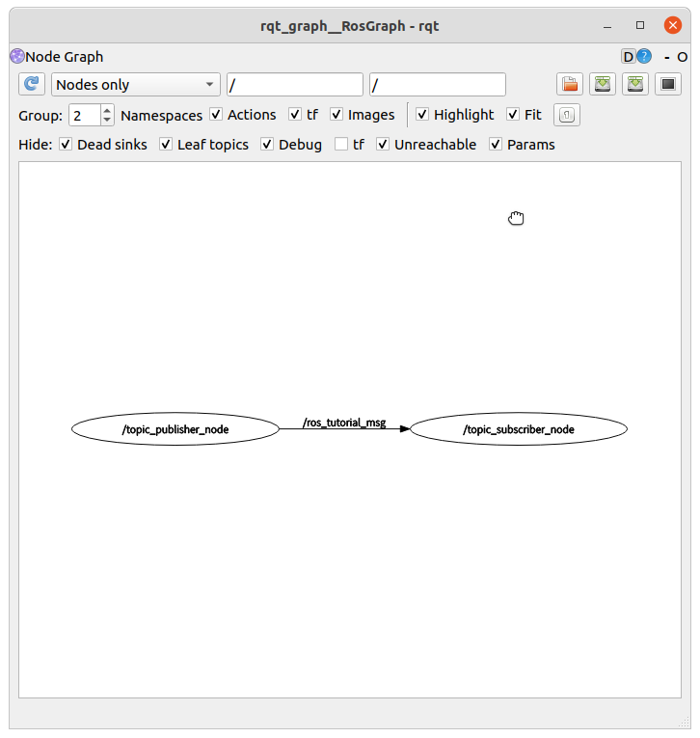The height and width of the screenshot is (738, 700).
Task: Save graph as DOT file icon
Action: coord(603,84)
